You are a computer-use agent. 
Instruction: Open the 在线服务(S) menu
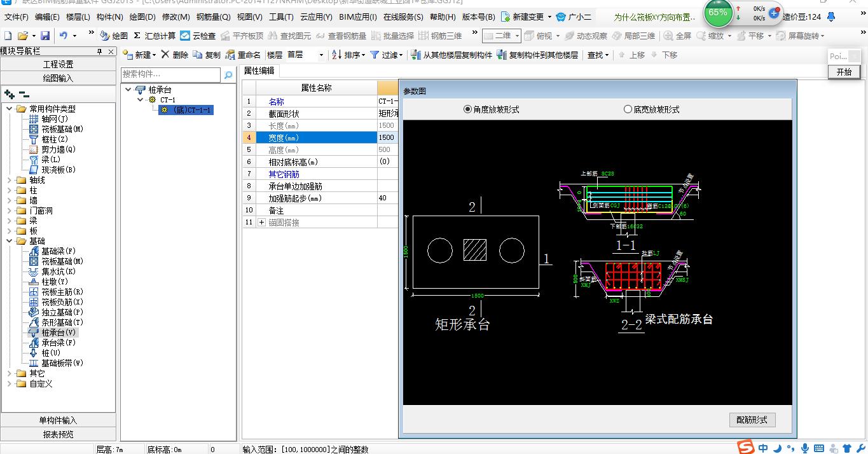point(403,17)
